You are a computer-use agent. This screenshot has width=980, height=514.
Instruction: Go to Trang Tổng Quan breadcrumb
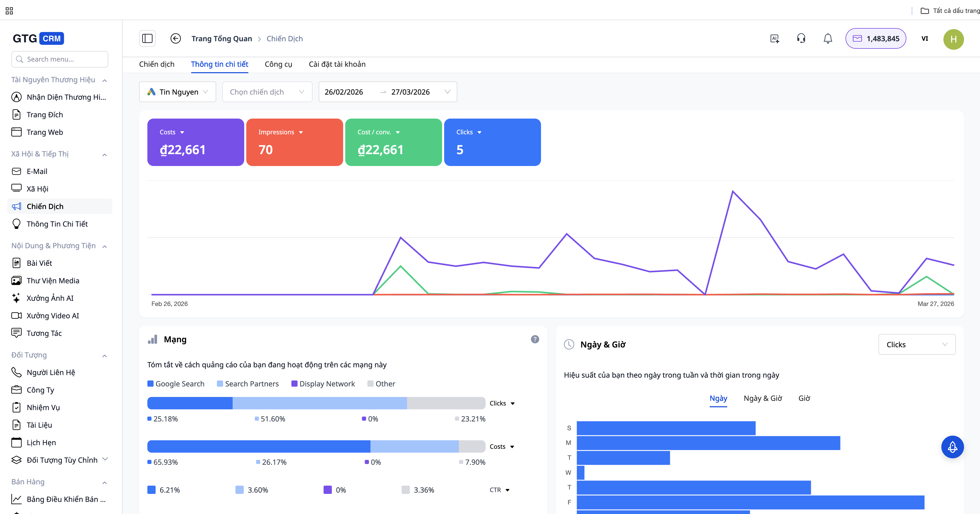(x=221, y=38)
